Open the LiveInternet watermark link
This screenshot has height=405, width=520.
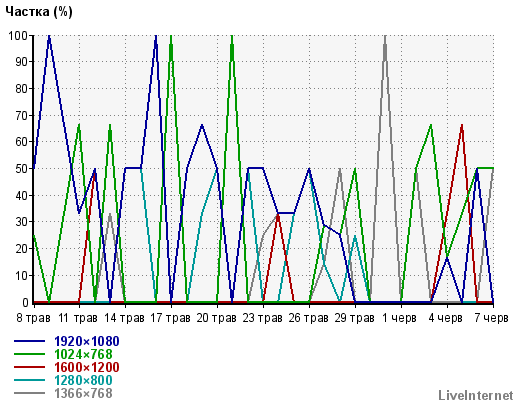coord(476,395)
